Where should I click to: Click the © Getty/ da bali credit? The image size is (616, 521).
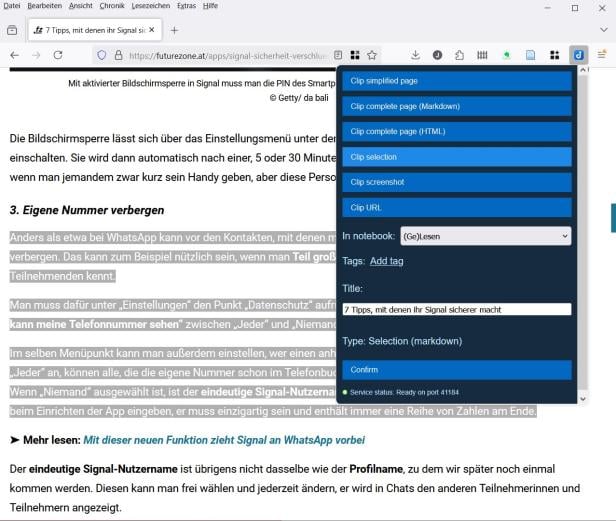(x=299, y=98)
